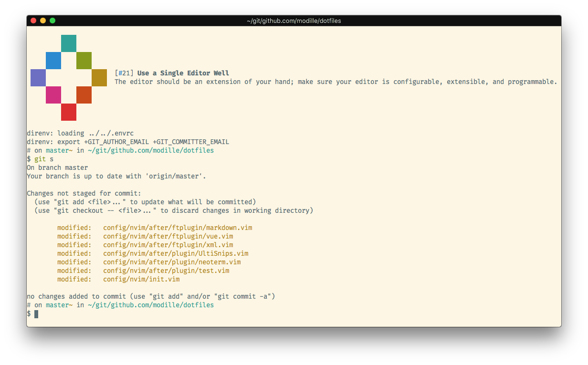Click the path config/nvim/after/plugin/test.vim
This screenshot has height=365, width=588.
tap(166, 271)
